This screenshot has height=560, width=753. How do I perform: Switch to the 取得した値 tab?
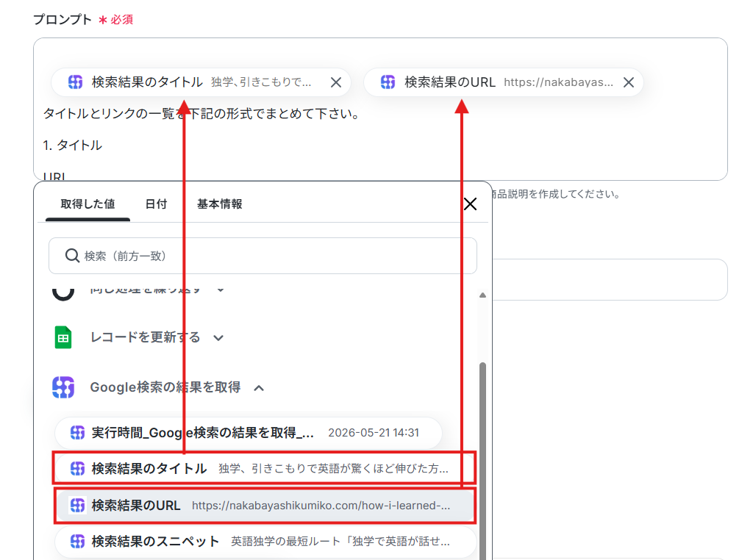[88, 204]
